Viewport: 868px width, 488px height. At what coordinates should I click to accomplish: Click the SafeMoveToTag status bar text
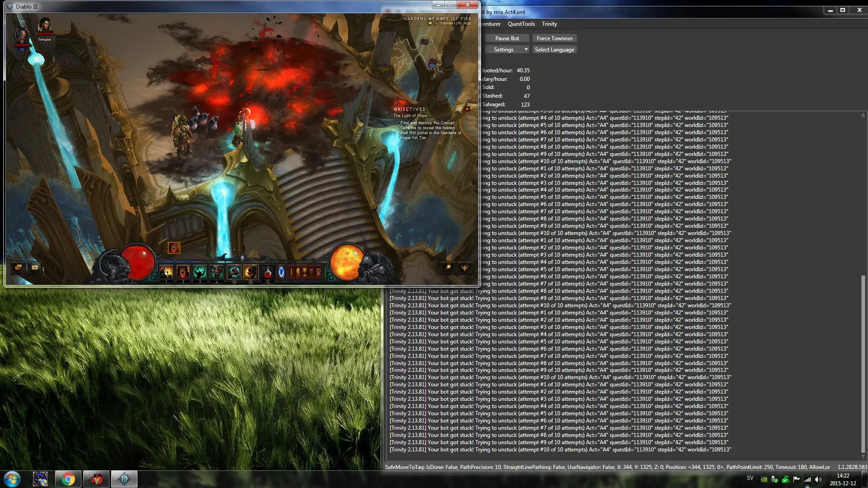(x=607, y=467)
